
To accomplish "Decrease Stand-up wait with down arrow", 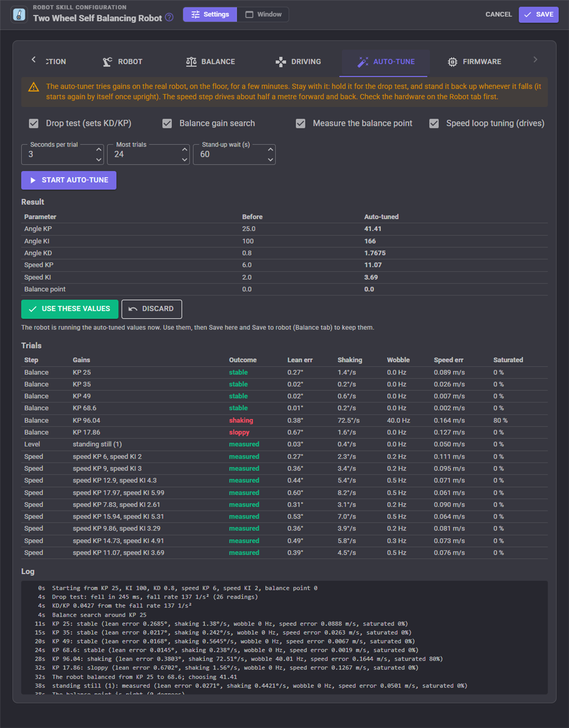I will pos(271,159).
